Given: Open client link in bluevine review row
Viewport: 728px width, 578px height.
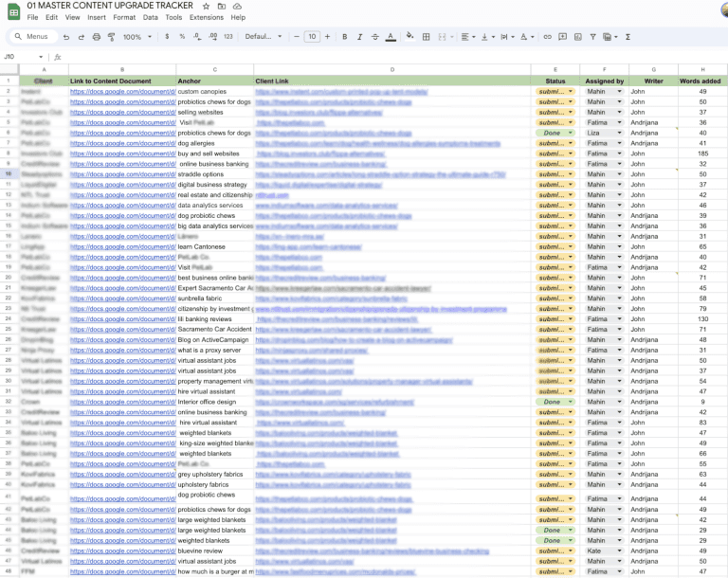Looking at the screenshot, I should (373, 551).
